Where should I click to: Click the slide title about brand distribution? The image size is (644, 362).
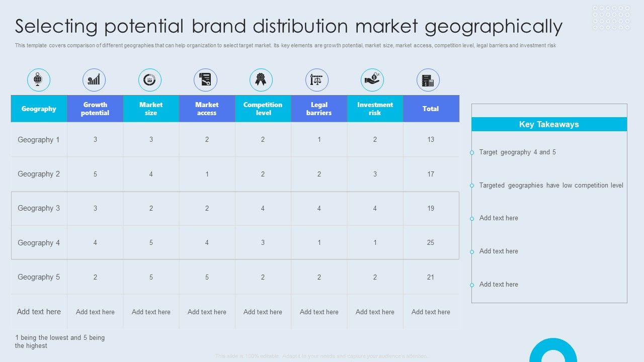(x=289, y=26)
